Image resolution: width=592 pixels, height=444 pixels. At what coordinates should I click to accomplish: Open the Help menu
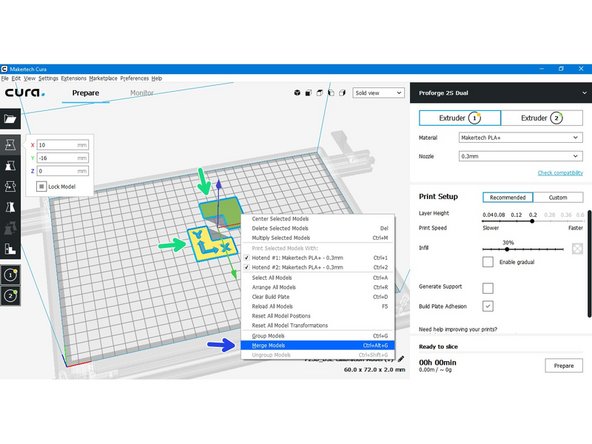tap(157, 79)
